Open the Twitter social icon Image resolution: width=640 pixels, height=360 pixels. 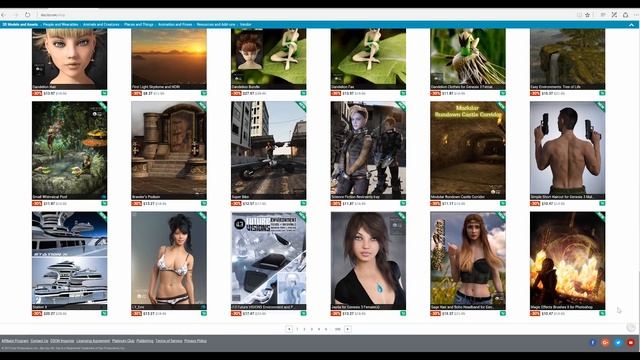point(618,343)
